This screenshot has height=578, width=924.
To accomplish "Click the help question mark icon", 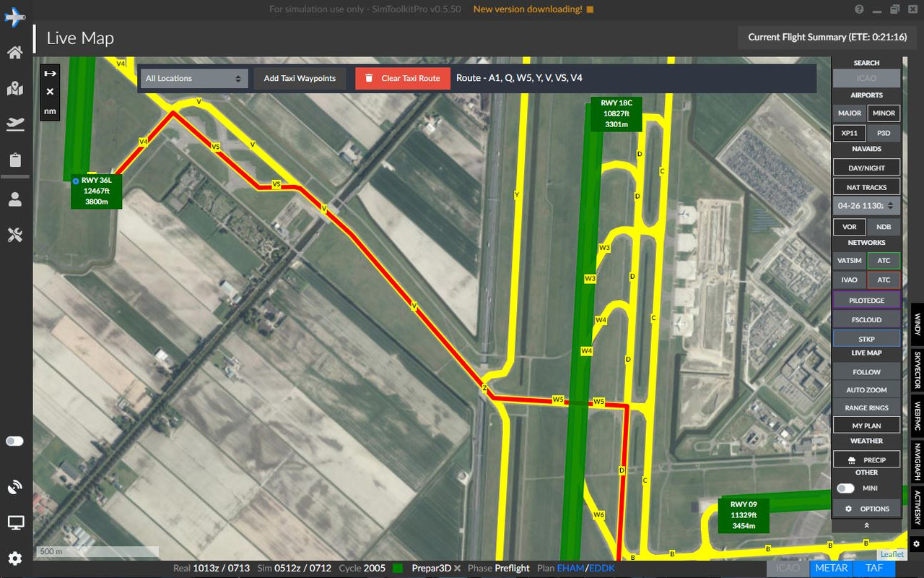I will tap(859, 9).
